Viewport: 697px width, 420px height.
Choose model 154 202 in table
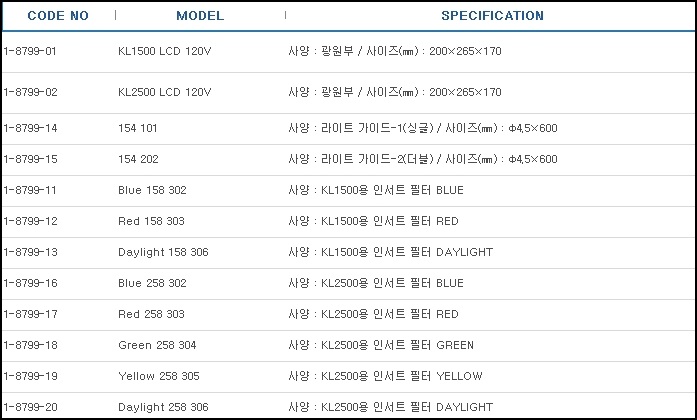click(x=138, y=159)
